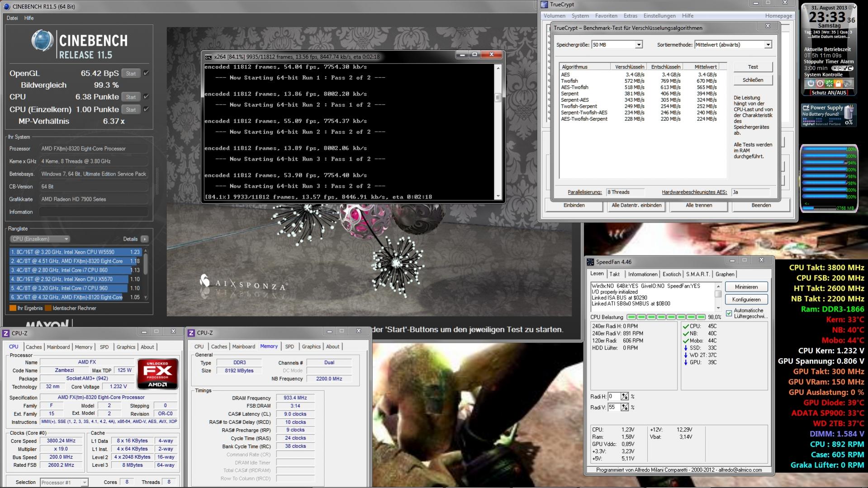Switch to the Takt tab in SpeedFan
This screenshot has width=868, height=488.
[615, 274]
